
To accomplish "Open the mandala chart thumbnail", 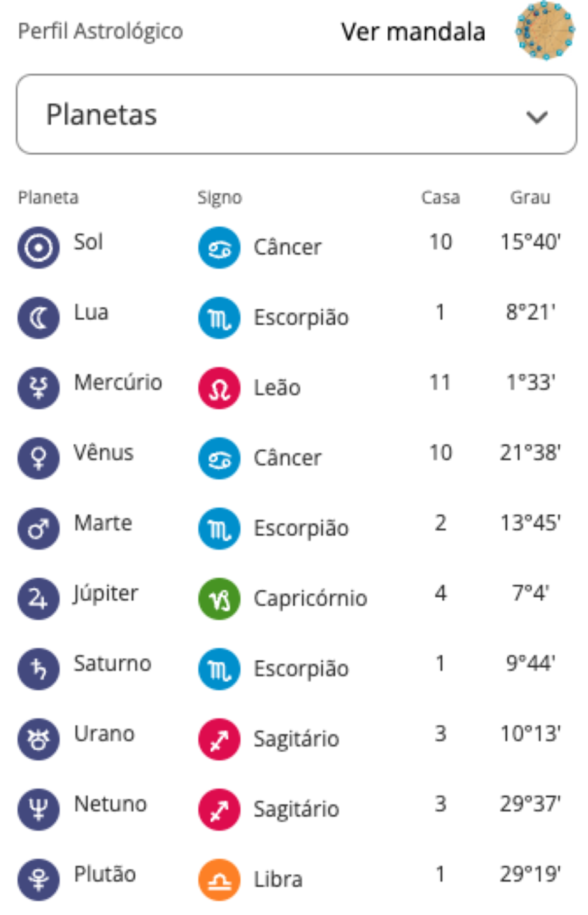I will click(544, 31).
